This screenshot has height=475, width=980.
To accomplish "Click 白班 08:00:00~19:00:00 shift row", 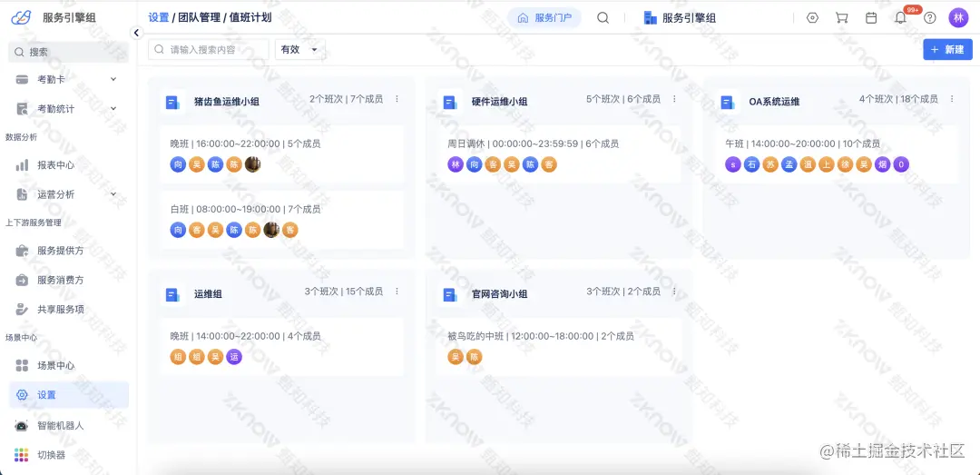I will (281, 220).
